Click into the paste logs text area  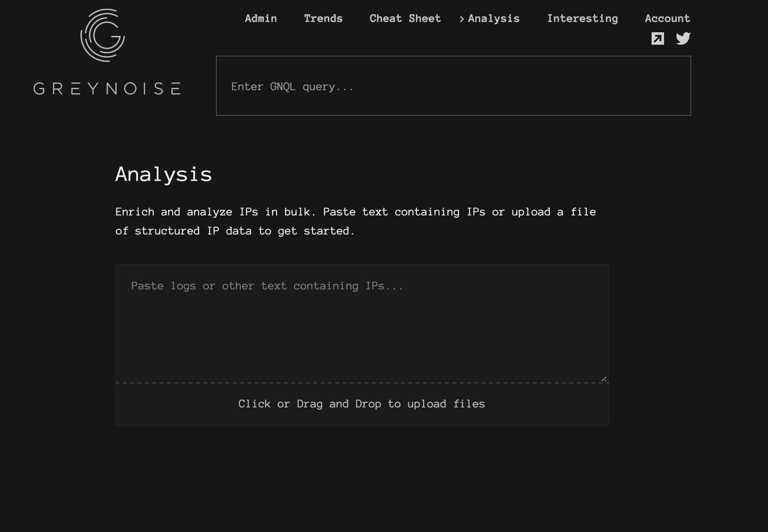click(362, 323)
